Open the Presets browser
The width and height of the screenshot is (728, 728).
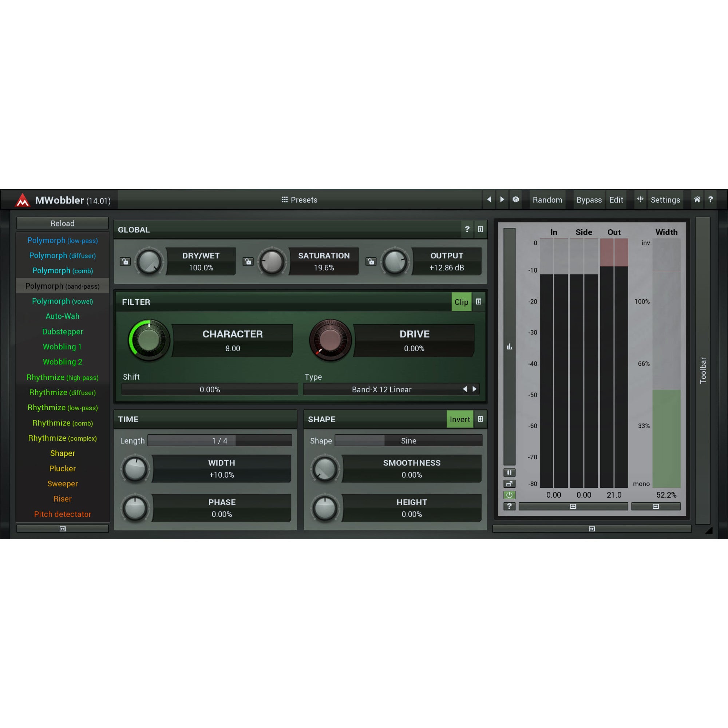pyautogui.click(x=300, y=200)
